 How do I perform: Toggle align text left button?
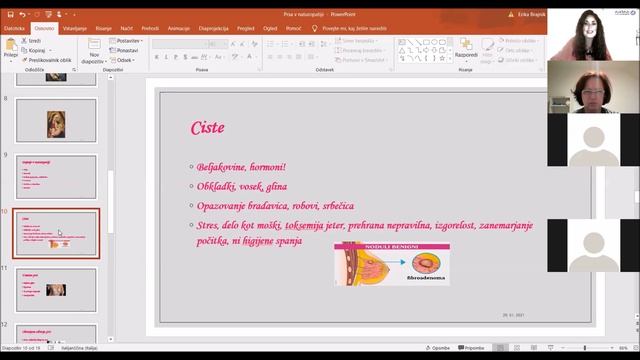270,57
